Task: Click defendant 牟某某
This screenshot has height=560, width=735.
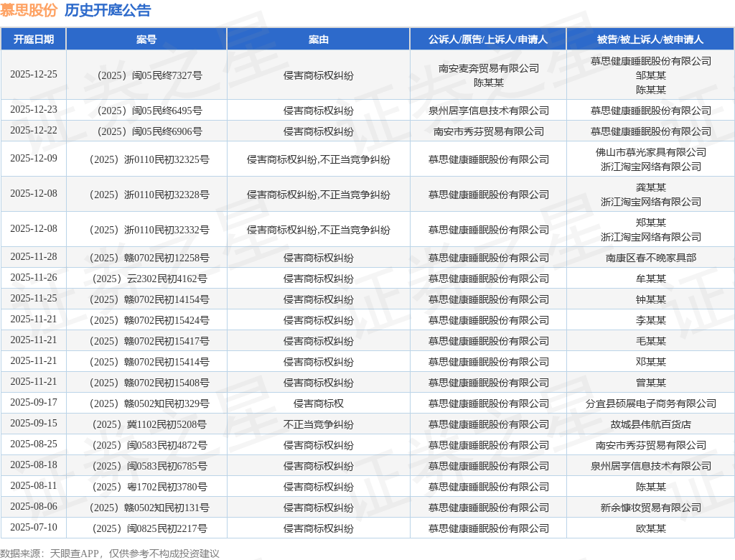Action: 650,279
